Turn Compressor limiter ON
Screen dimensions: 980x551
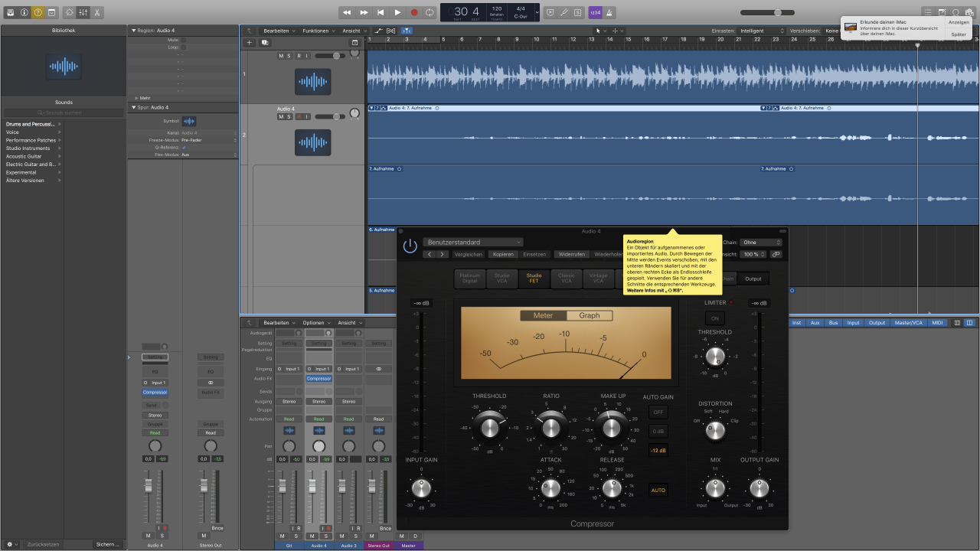[715, 318]
